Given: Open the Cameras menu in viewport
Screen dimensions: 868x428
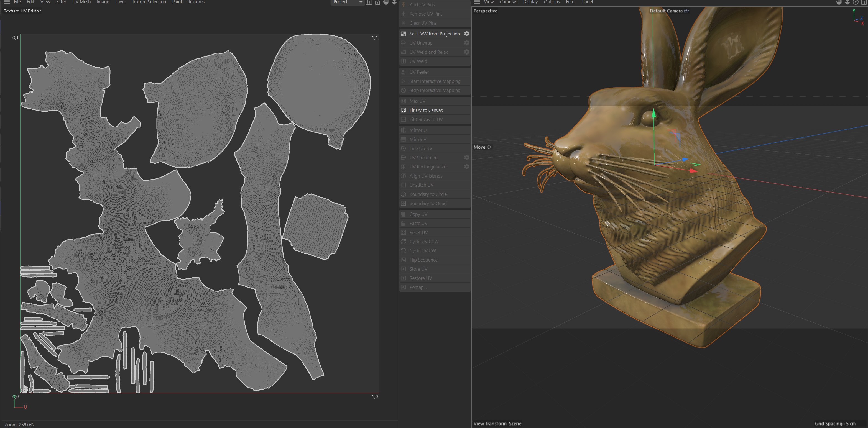Looking at the screenshot, I should pos(508,2).
